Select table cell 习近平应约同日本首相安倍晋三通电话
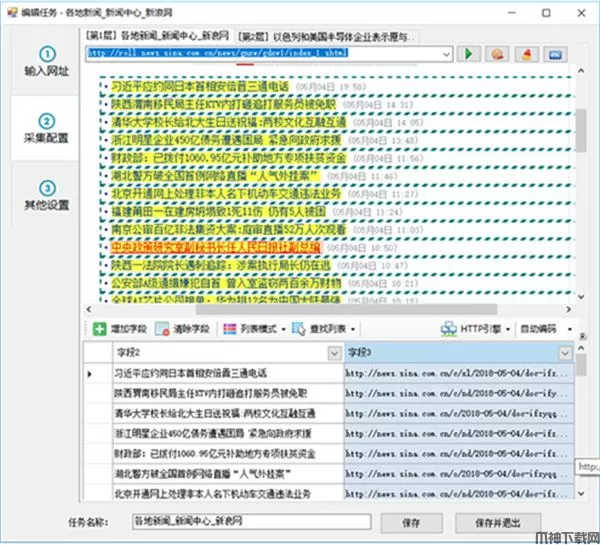 coord(228,373)
